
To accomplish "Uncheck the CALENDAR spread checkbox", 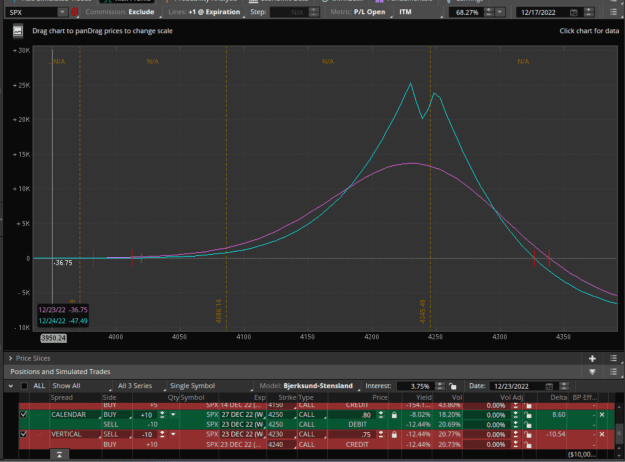I will coord(24,415).
